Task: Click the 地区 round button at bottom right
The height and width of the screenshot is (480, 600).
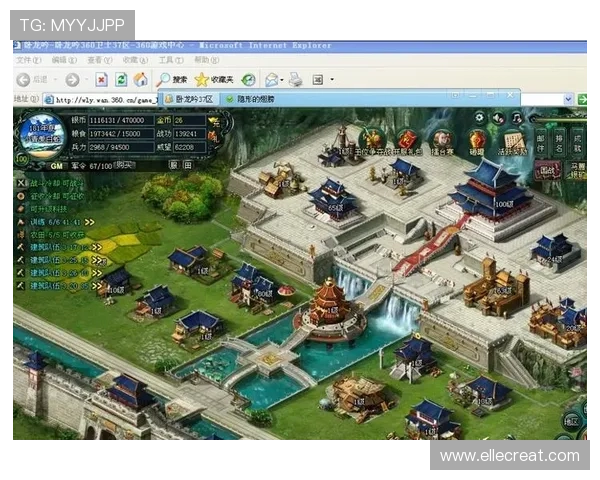Action: click(x=571, y=422)
